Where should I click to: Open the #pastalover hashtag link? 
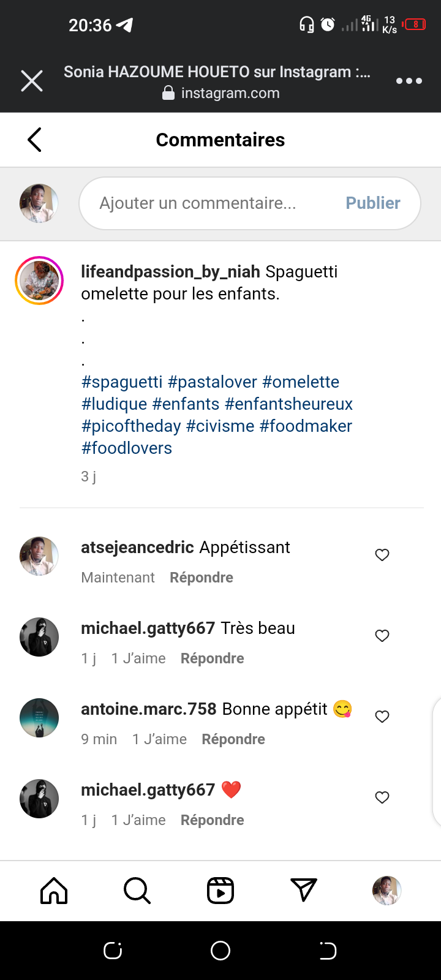212,382
